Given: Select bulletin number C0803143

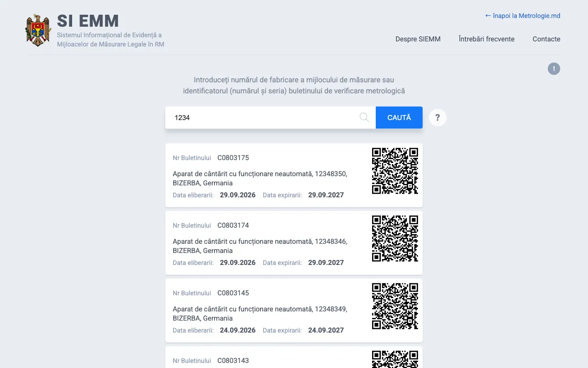Looking at the screenshot, I should pyautogui.click(x=233, y=361).
